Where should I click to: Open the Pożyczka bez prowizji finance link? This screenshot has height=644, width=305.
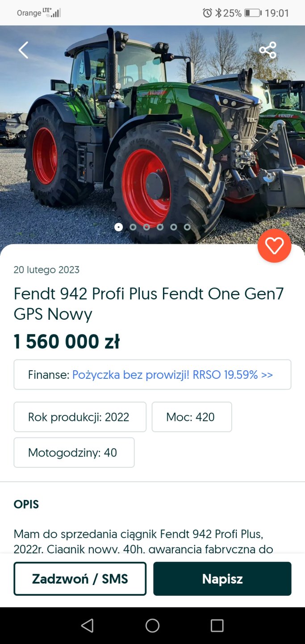(172, 375)
